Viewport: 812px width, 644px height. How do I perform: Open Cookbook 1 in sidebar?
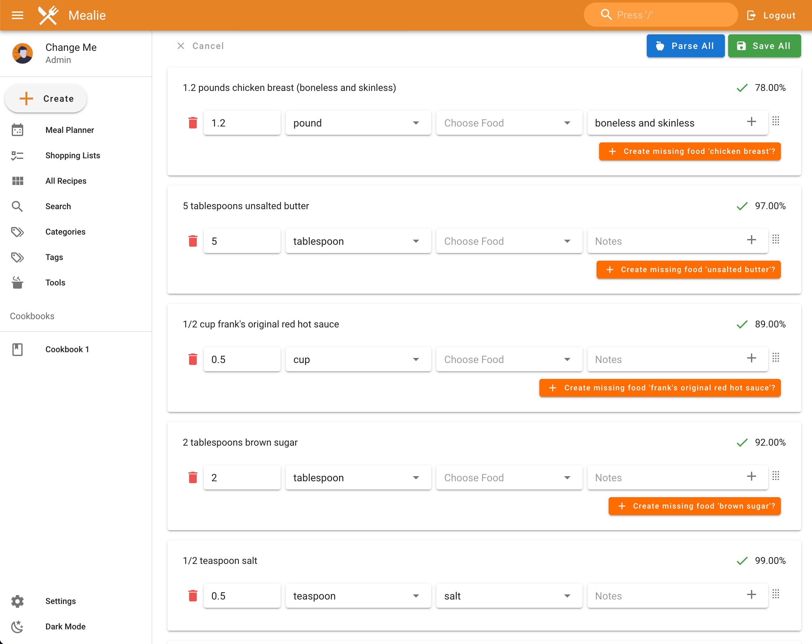(67, 349)
